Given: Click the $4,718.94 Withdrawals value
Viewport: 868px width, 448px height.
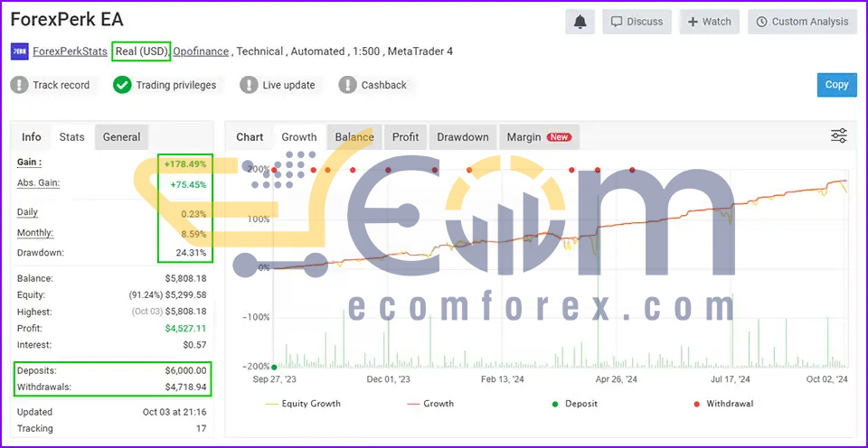Looking at the screenshot, I should pyautogui.click(x=185, y=387).
